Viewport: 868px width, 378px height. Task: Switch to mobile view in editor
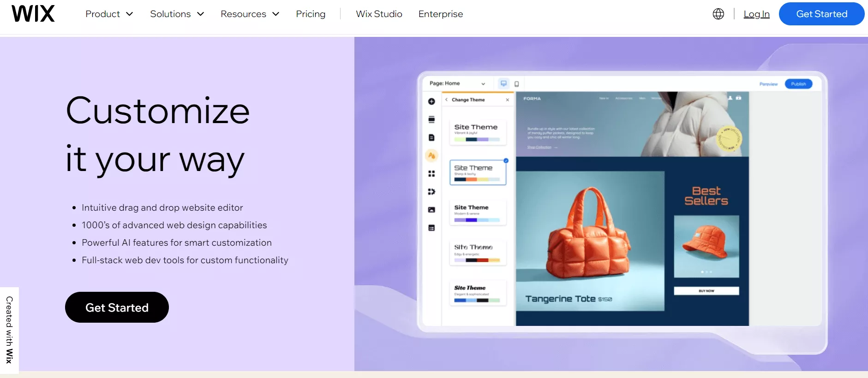[x=516, y=84]
